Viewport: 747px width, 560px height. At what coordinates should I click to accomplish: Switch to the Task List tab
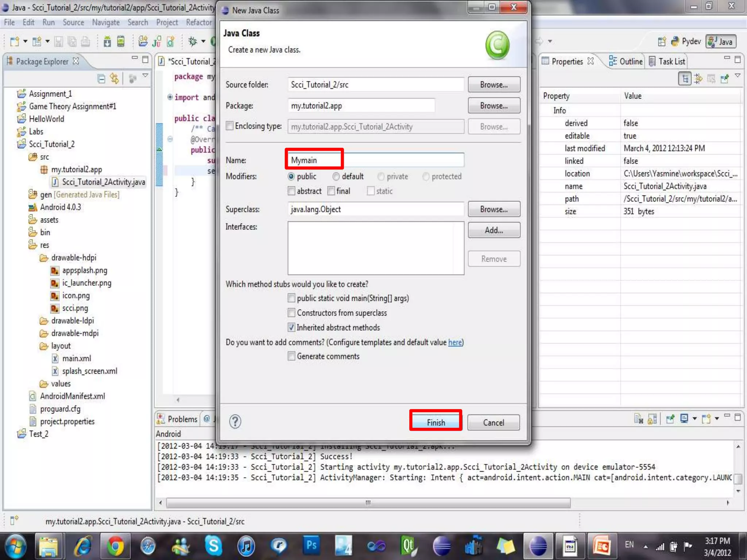pyautogui.click(x=667, y=61)
